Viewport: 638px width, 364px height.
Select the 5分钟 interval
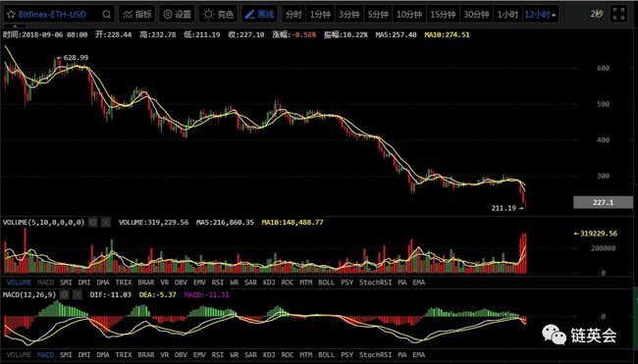coord(378,15)
